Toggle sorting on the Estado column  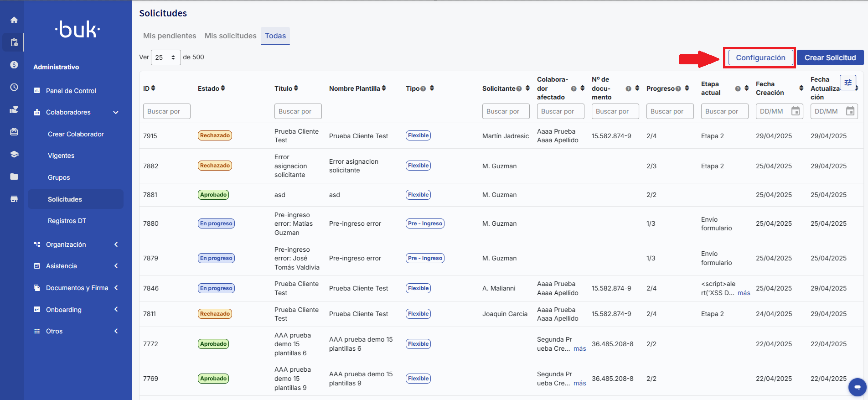click(223, 88)
